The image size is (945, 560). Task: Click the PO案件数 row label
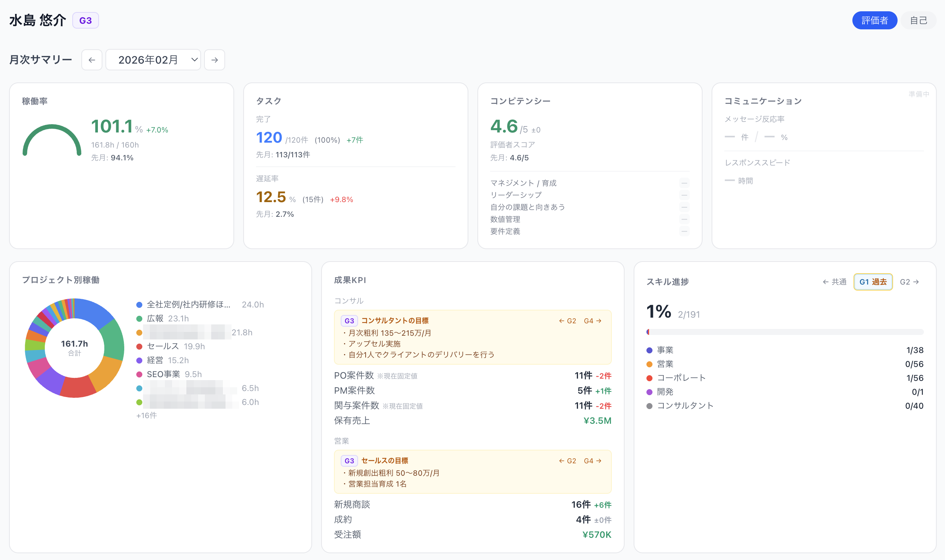(354, 376)
